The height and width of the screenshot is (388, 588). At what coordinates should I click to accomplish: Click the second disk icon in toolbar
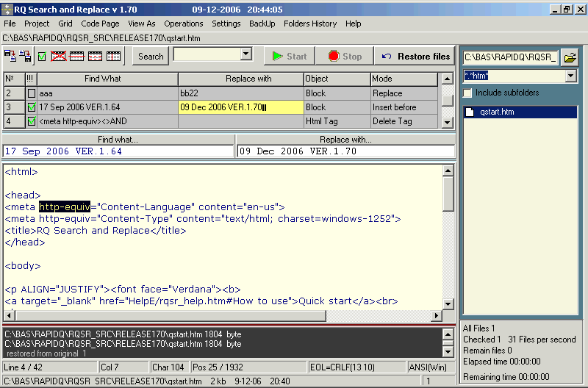coord(25,56)
